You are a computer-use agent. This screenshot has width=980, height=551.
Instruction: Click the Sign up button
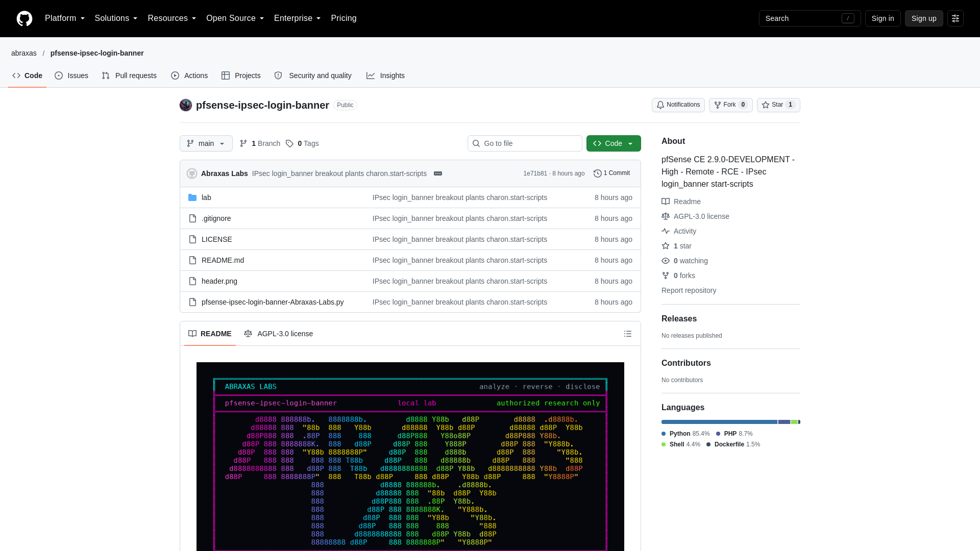click(x=924, y=18)
